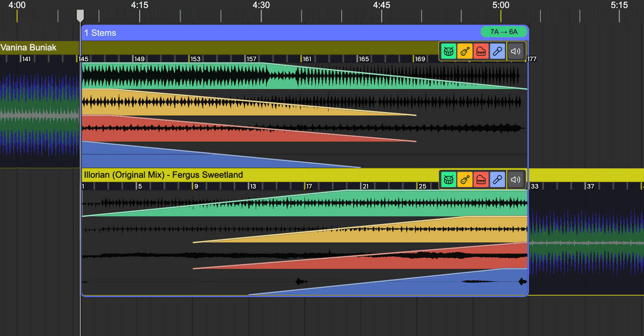Click speaker volume icon on Vanina Buniak track
This screenshot has width=644, height=336.
pos(516,51)
